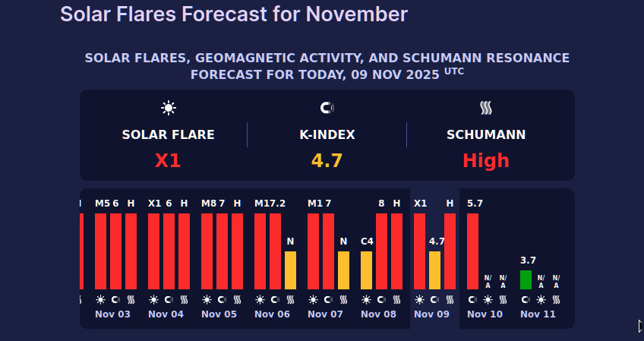Click the Schumann waves icon for Nov 07
Image resolution: width=644 pixels, height=341 pixels.
point(343,300)
